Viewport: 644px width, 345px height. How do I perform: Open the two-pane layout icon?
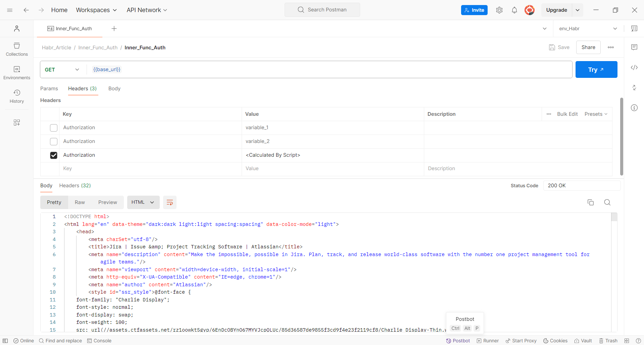(627, 341)
